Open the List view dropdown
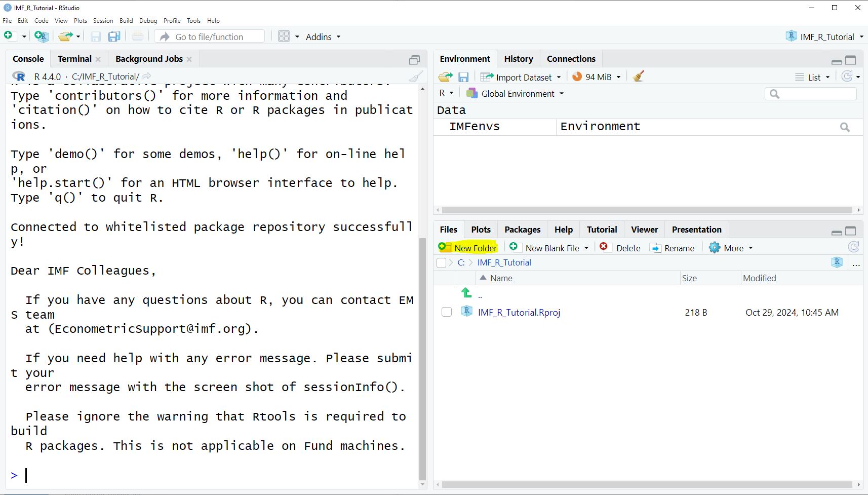 tap(813, 77)
